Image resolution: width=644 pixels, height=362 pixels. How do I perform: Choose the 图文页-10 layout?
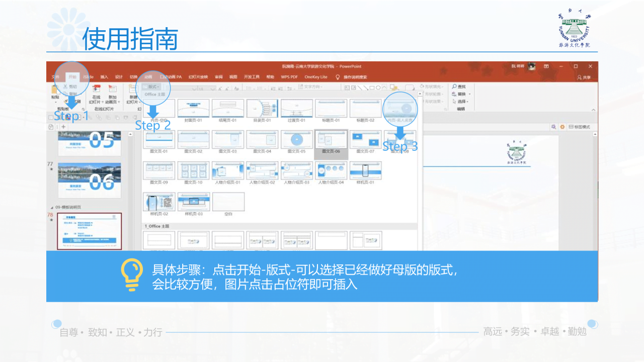(x=194, y=173)
